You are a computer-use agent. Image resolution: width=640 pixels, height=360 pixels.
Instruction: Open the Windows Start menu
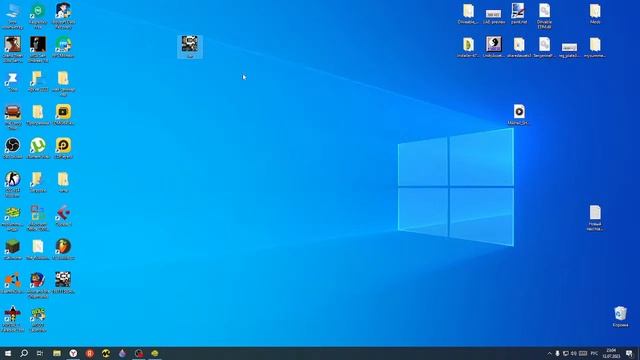[8, 353]
